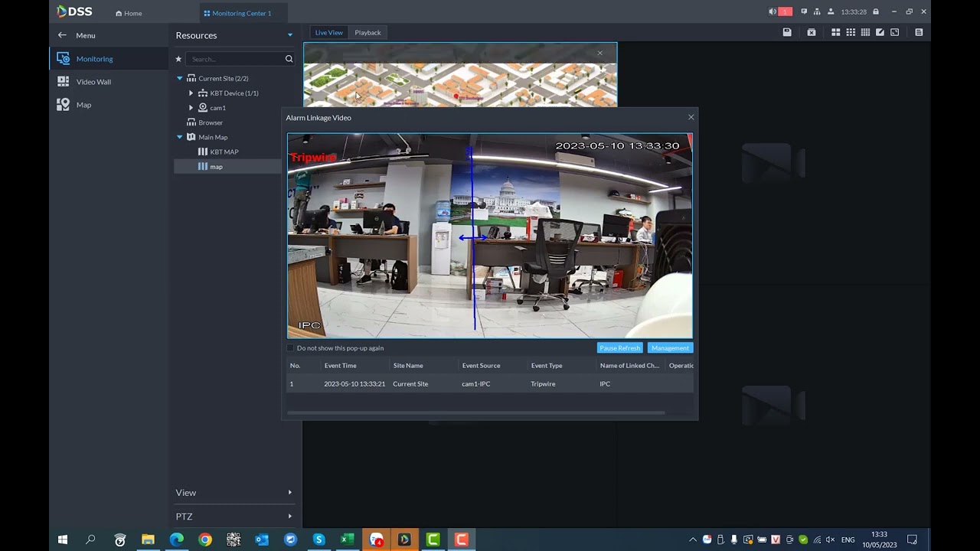Go back with the Menu arrow icon
Viewport: 980px width, 551px height.
click(62, 35)
